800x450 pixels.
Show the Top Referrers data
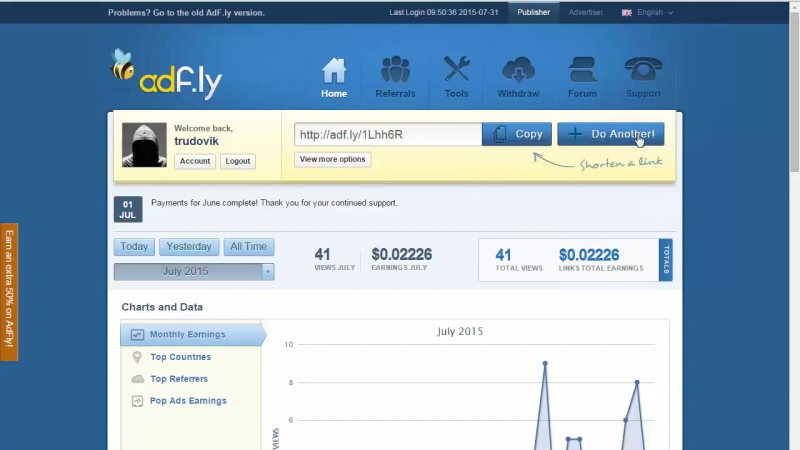pos(179,379)
